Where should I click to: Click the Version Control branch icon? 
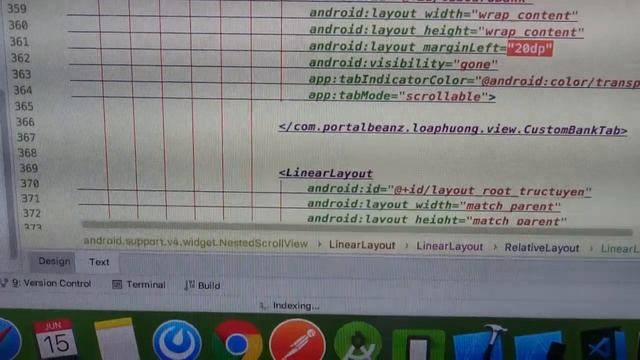(x=4, y=283)
